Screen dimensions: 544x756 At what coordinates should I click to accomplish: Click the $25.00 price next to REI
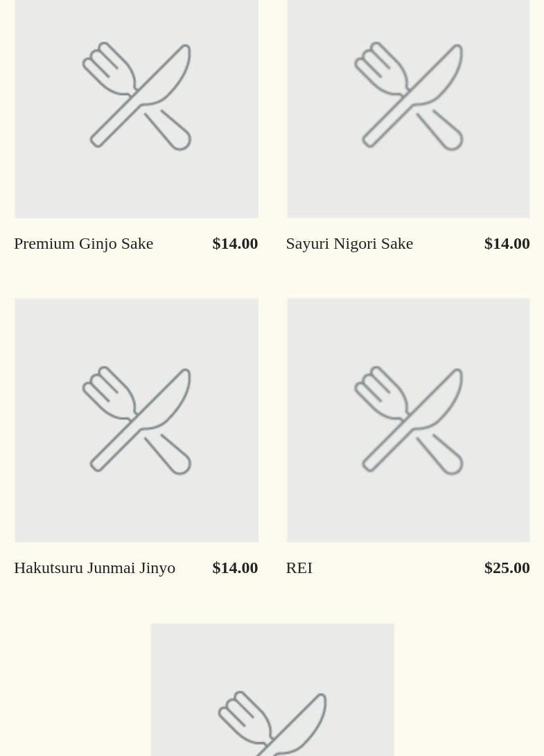point(507,568)
